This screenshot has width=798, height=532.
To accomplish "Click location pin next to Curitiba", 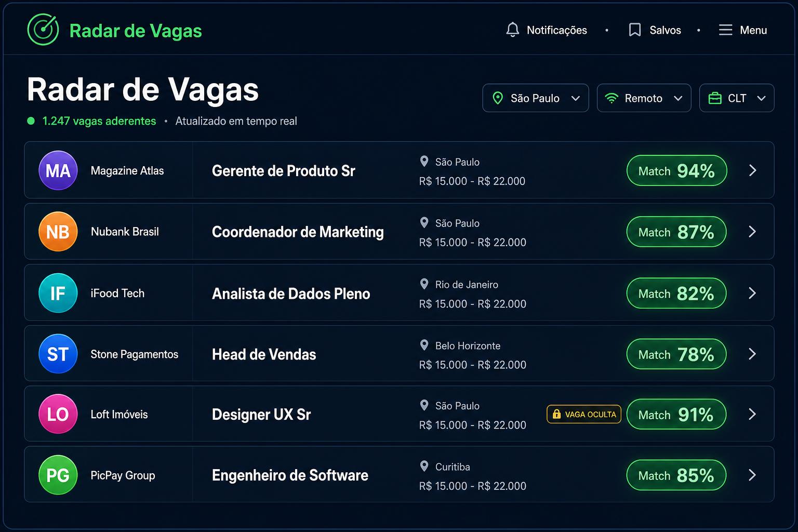I will pos(424,467).
